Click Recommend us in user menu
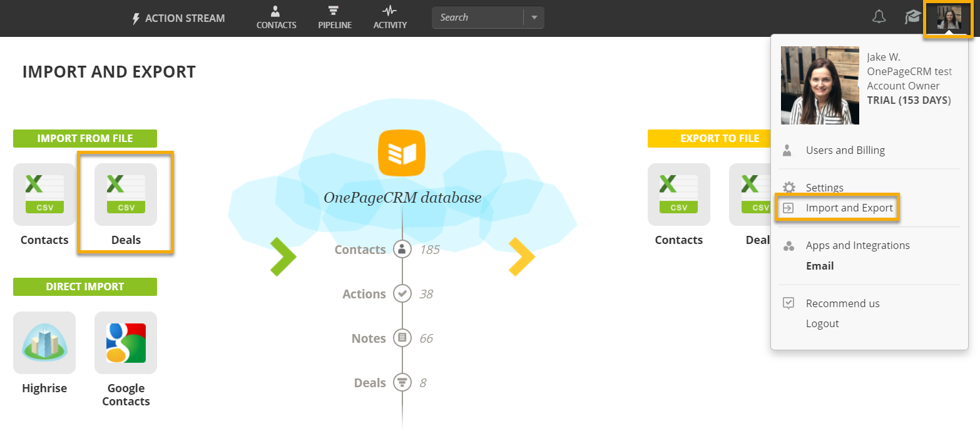This screenshot has height=431, width=980. click(843, 303)
